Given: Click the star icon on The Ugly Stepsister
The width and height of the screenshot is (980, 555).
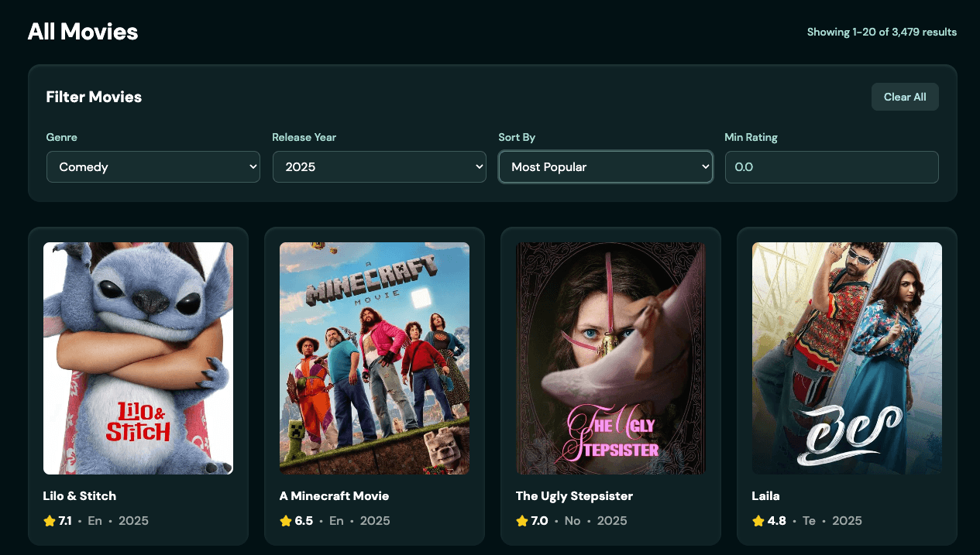Looking at the screenshot, I should click(x=522, y=521).
